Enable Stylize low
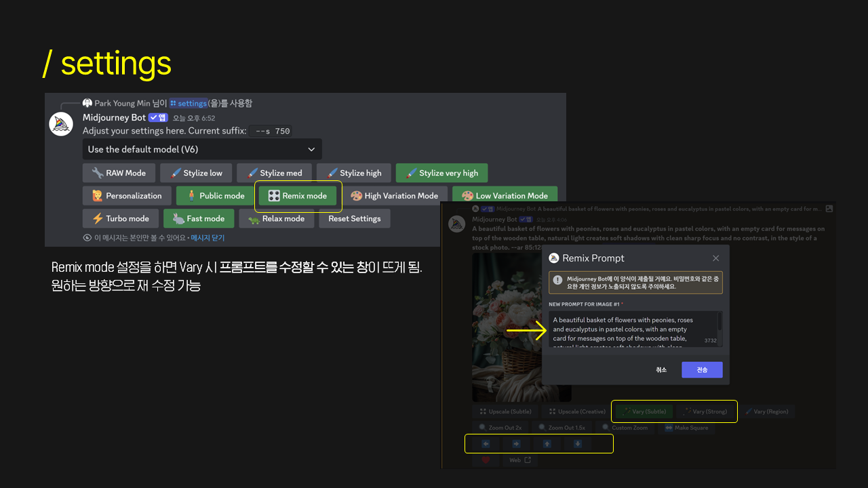868x488 pixels. (196, 173)
